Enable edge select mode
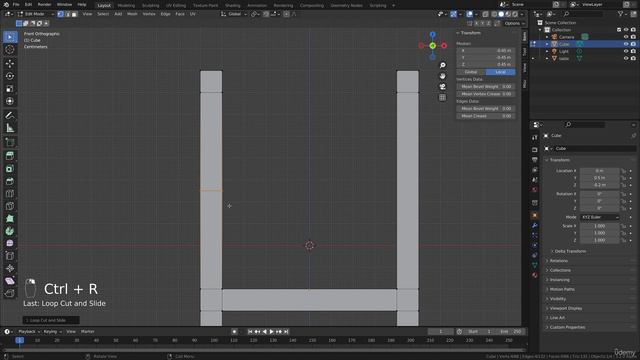 pos(67,14)
